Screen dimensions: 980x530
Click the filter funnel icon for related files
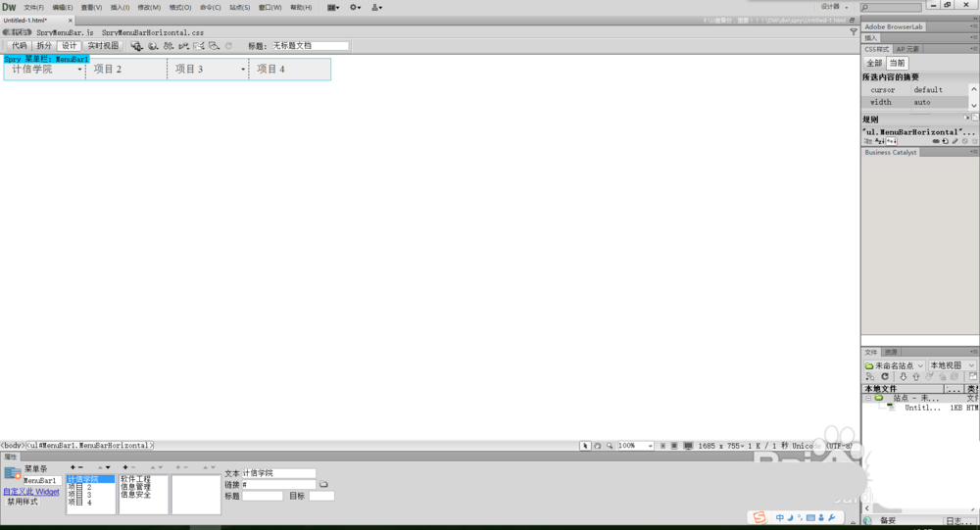point(854,32)
